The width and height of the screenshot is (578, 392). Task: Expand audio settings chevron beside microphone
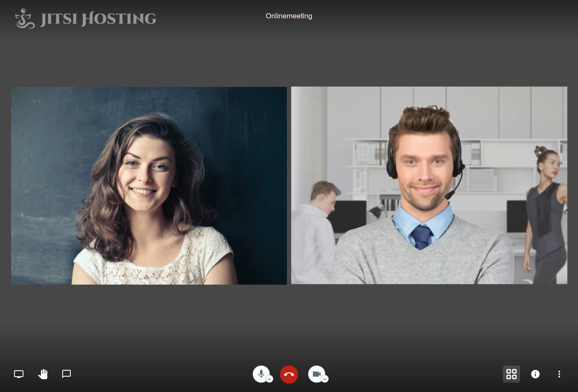[x=269, y=379]
